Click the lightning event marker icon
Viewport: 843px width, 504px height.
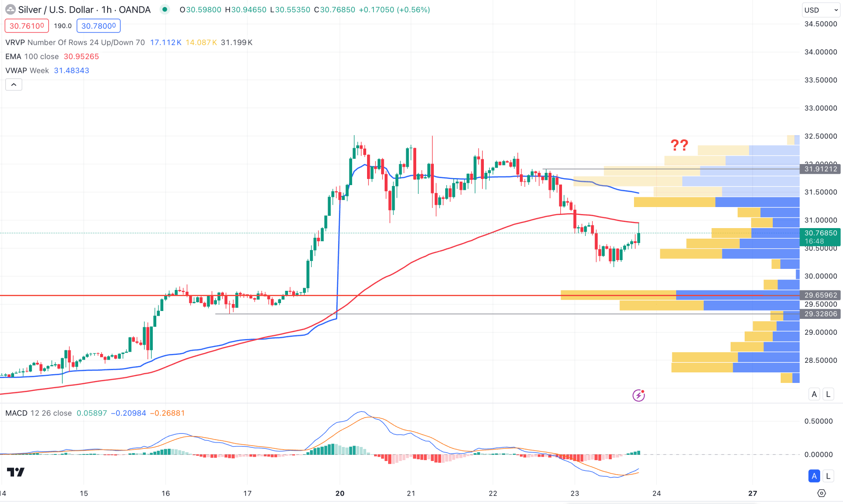[638, 395]
